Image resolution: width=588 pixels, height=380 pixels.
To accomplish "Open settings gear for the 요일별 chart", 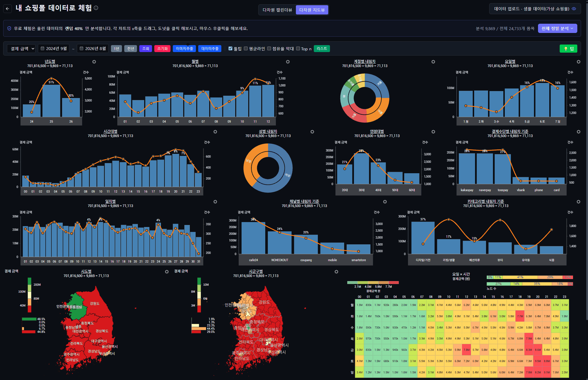I will tap(578, 62).
